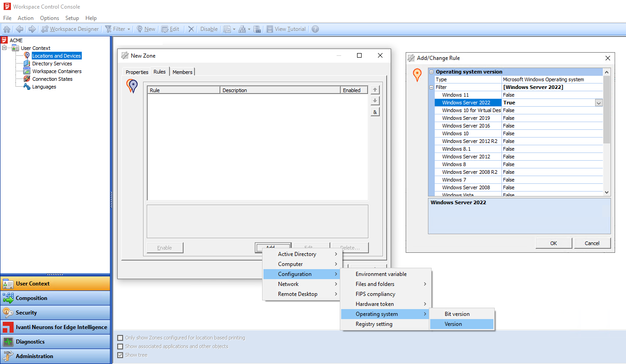
Task: Open the Administration navigation section
Action: [55, 356]
